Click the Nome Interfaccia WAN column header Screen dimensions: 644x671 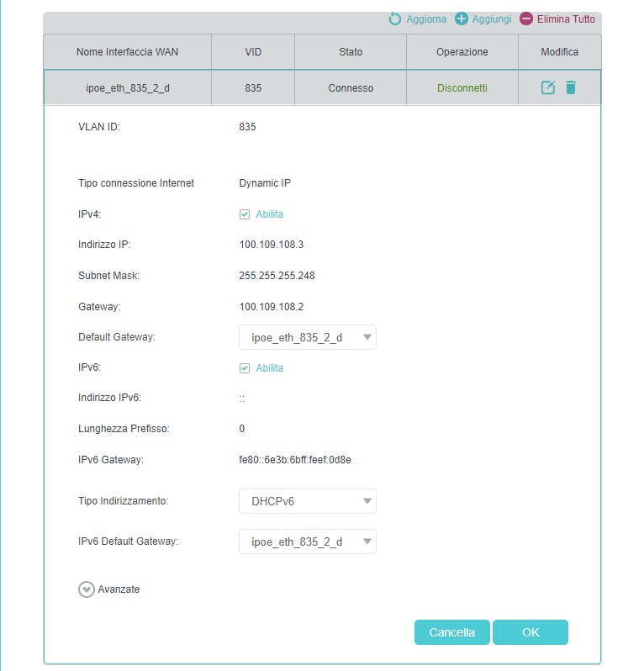128,52
